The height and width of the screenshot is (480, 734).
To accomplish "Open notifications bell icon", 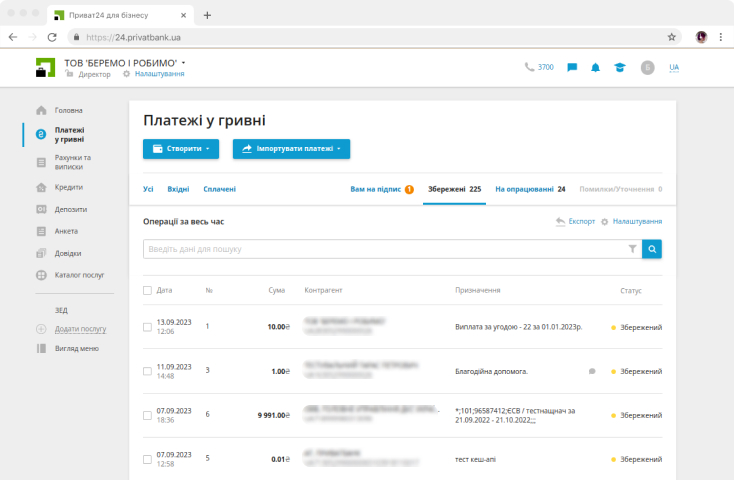I will point(596,68).
